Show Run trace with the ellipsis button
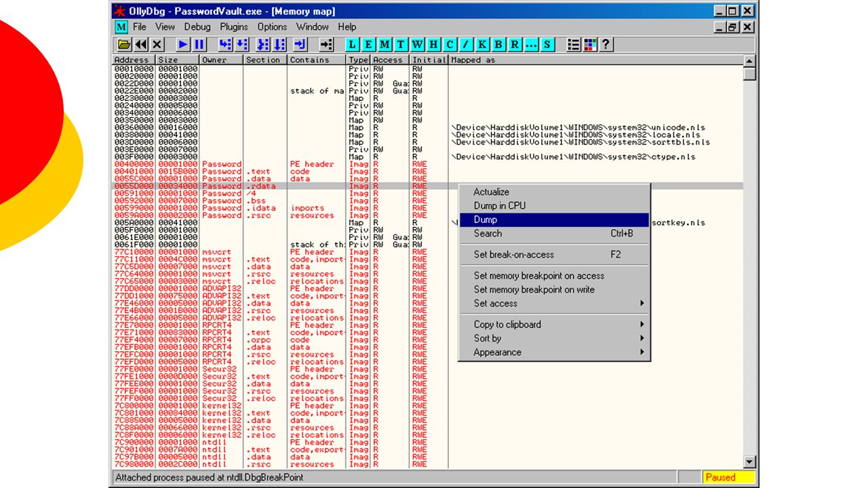 click(531, 45)
